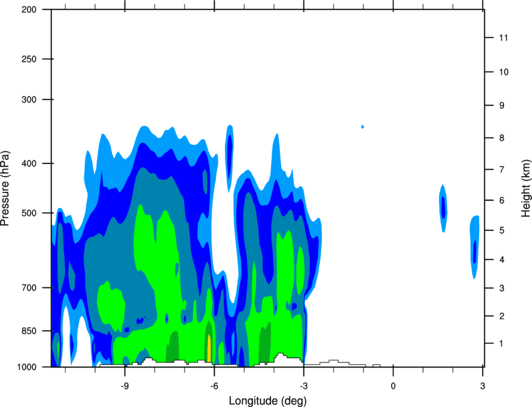Click the 500 pressure tick label
Viewport: 532px width, 407px height.
[x=29, y=213]
